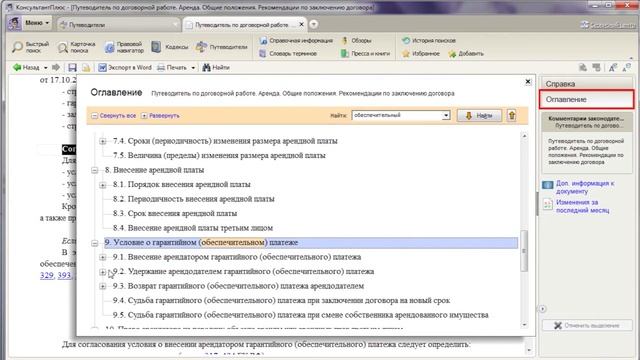Click Развернуть link
This screenshot has width=640, height=360.
[160, 116]
